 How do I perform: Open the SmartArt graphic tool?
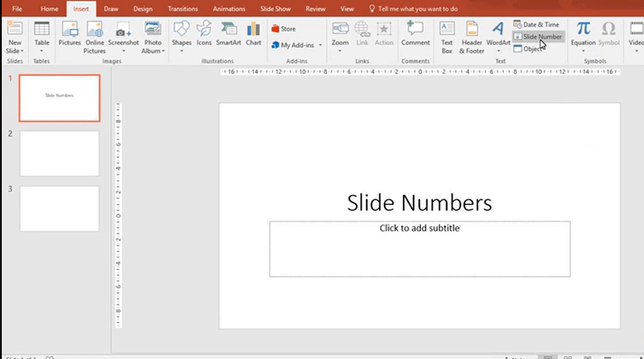229,33
